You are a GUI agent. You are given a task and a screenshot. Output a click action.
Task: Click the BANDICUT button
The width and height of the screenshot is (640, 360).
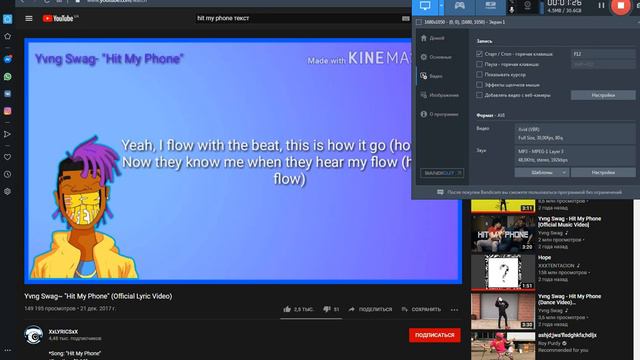(442, 173)
